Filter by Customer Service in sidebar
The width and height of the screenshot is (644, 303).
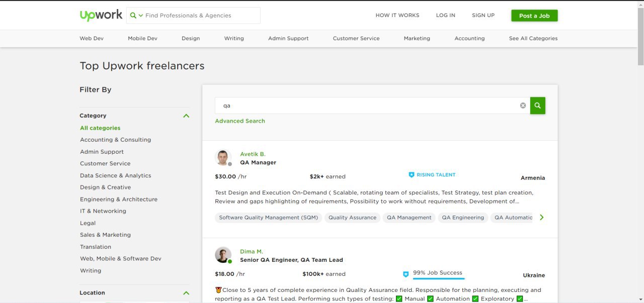pyautogui.click(x=105, y=163)
